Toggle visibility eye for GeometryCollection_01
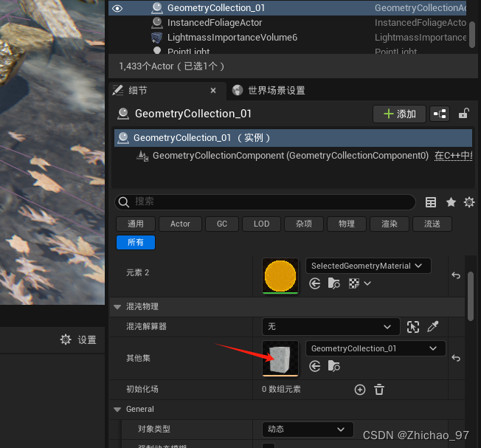The height and width of the screenshot is (448, 481). [x=117, y=8]
